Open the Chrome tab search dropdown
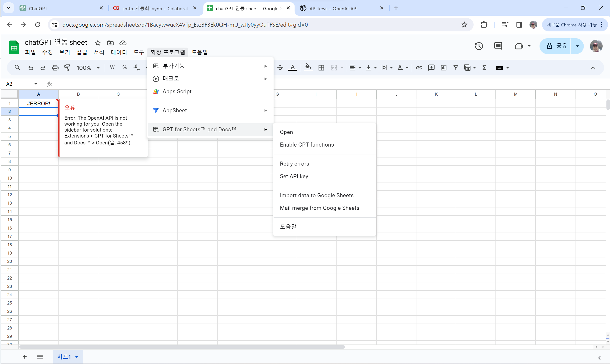610x364 pixels. (x=9, y=8)
